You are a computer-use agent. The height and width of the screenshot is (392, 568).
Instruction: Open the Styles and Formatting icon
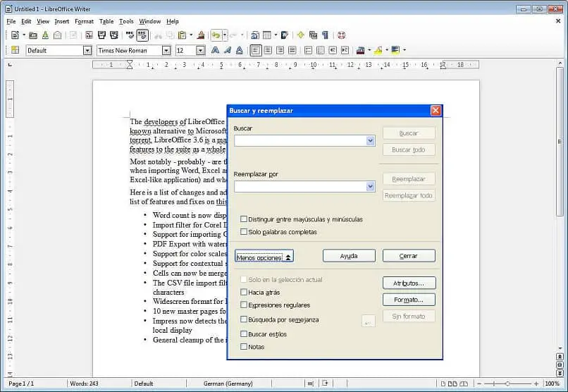click(15, 51)
